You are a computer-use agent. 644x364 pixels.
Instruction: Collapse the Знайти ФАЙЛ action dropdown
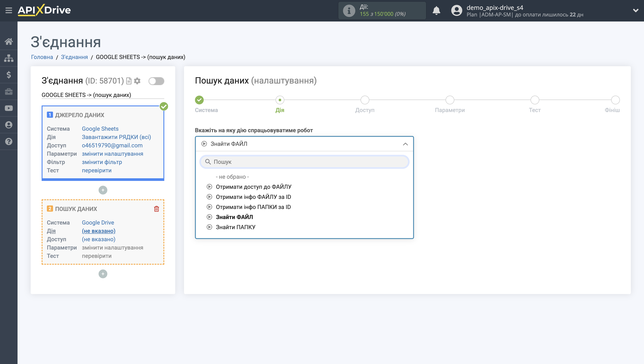click(x=304, y=144)
